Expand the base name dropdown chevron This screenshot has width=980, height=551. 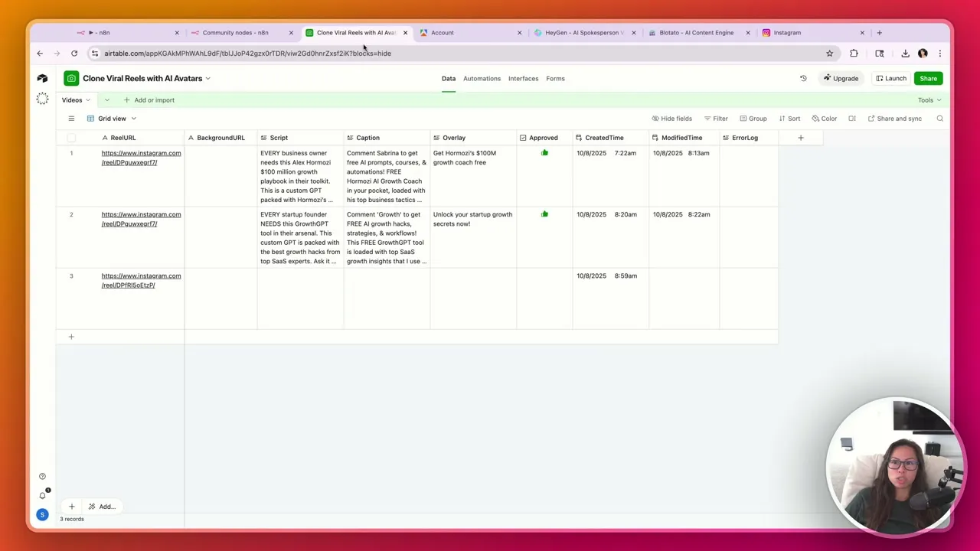point(207,78)
